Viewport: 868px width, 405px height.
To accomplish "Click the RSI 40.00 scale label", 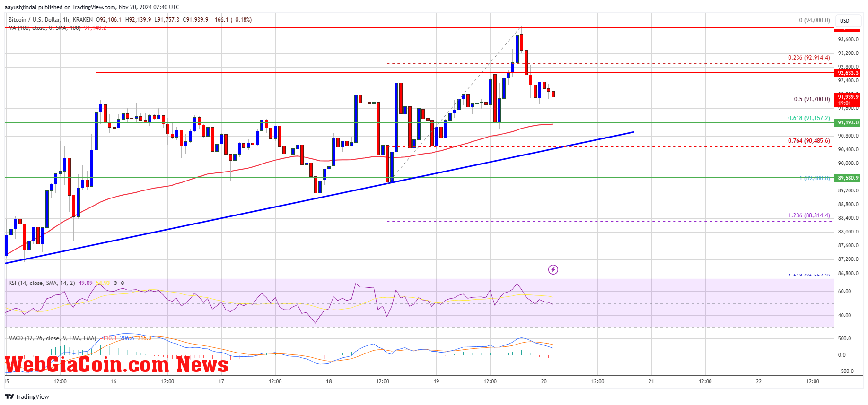I will (x=844, y=315).
